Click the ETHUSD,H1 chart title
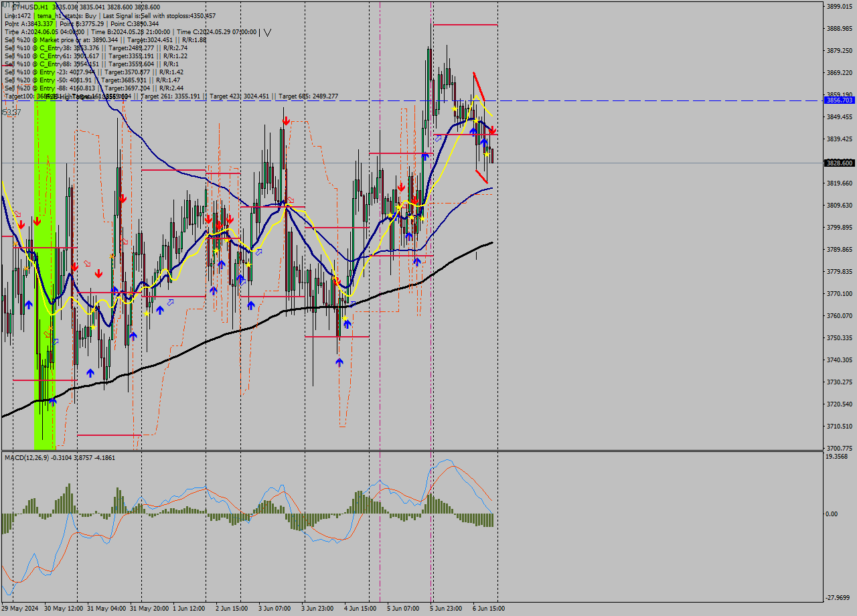 (31, 6)
